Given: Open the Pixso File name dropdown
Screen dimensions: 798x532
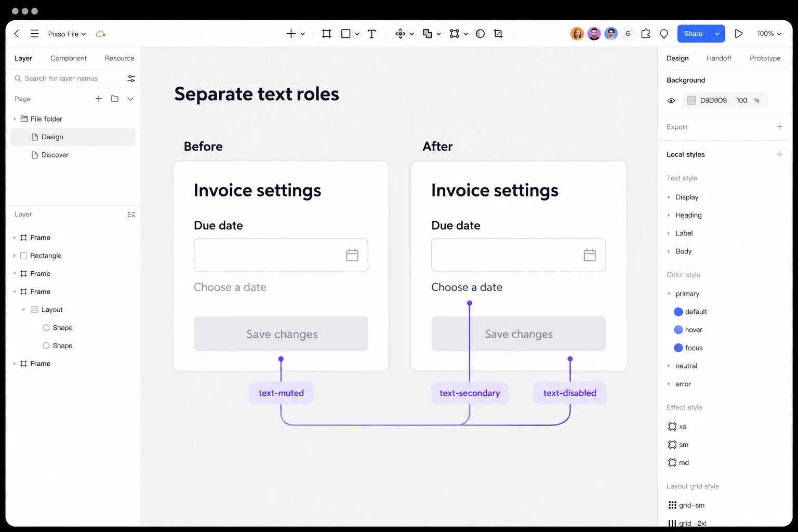Looking at the screenshot, I should click(67, 34).
